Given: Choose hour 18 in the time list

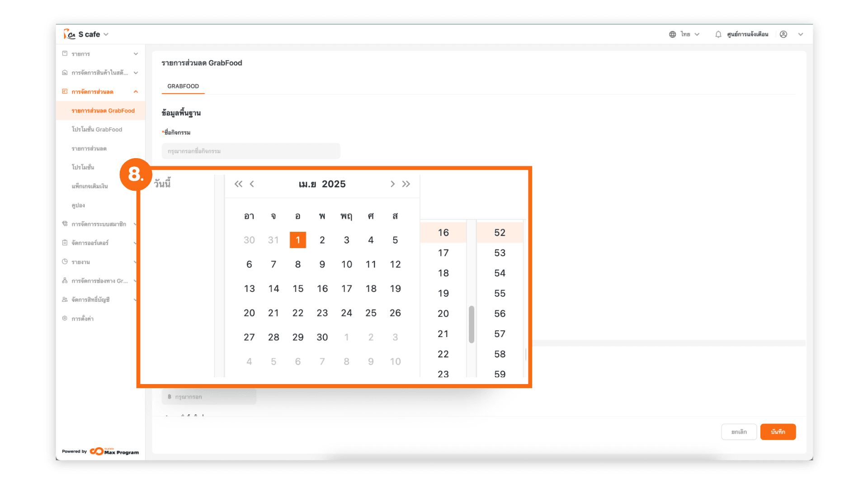Looking at the screenshot, I should point(443,273).
